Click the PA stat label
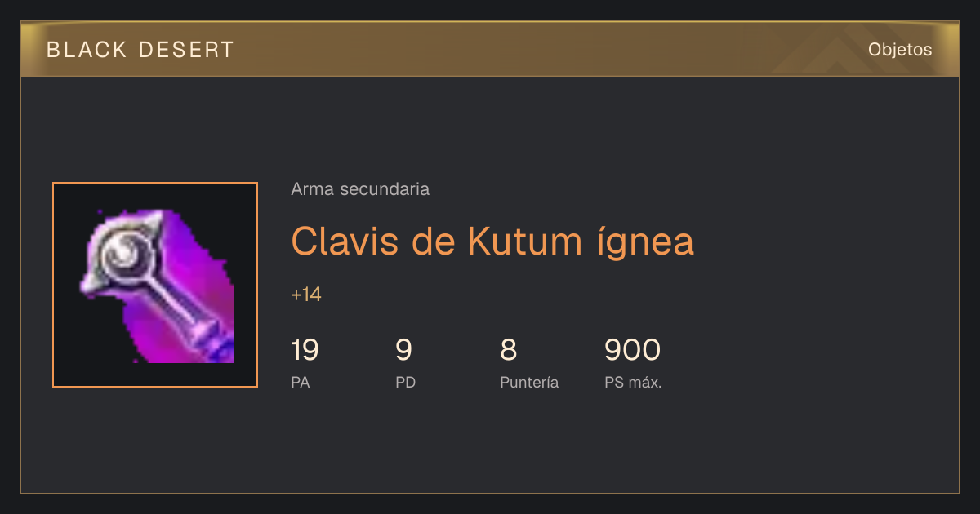The image size is (980, 514). point(301,382)
